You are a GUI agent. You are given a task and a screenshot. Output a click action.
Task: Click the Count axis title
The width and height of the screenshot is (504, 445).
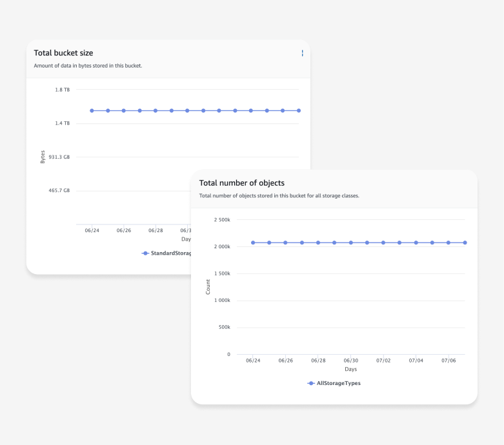(208, 287)
